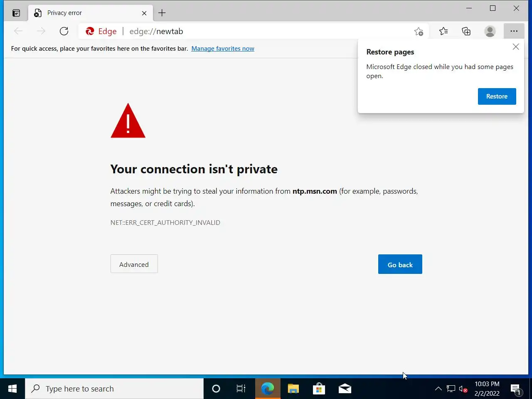Select the Privacy error tab
532x399 pixels.
(x=91, y=13)
